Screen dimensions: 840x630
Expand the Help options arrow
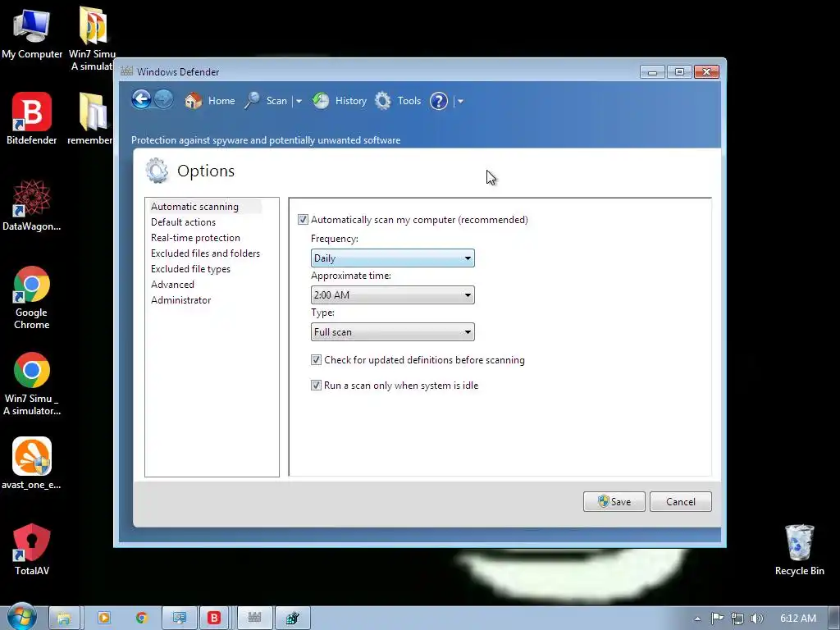pos(460,101)
